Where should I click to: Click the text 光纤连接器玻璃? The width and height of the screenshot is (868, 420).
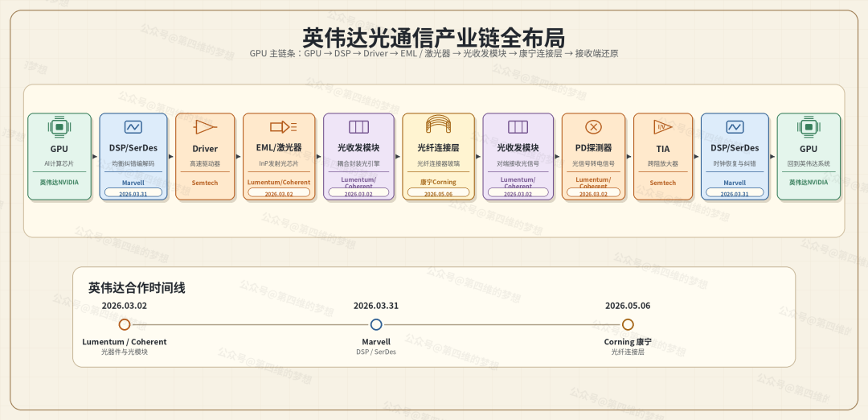(439, 164)
